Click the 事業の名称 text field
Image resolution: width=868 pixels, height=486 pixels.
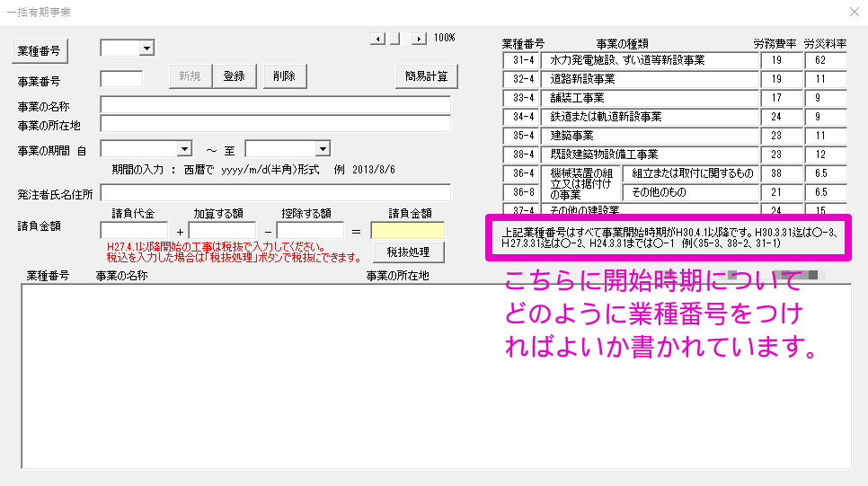[275, 104]
